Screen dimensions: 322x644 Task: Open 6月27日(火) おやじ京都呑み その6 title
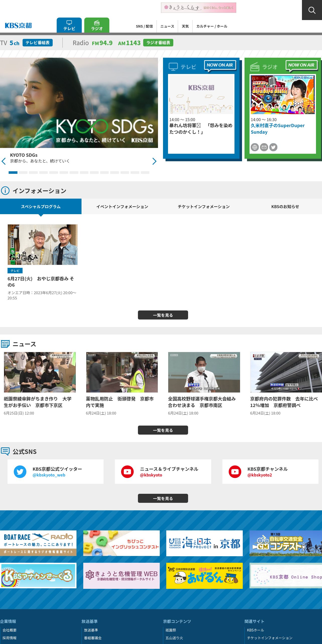tap(41, 282)
